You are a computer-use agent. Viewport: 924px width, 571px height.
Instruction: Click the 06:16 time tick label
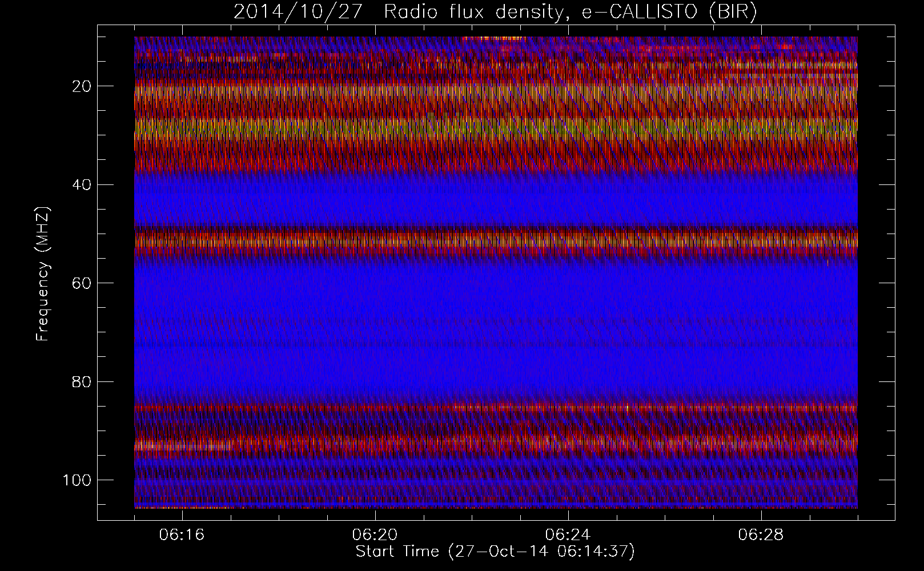pyautogui.click(x=182, y=535)
